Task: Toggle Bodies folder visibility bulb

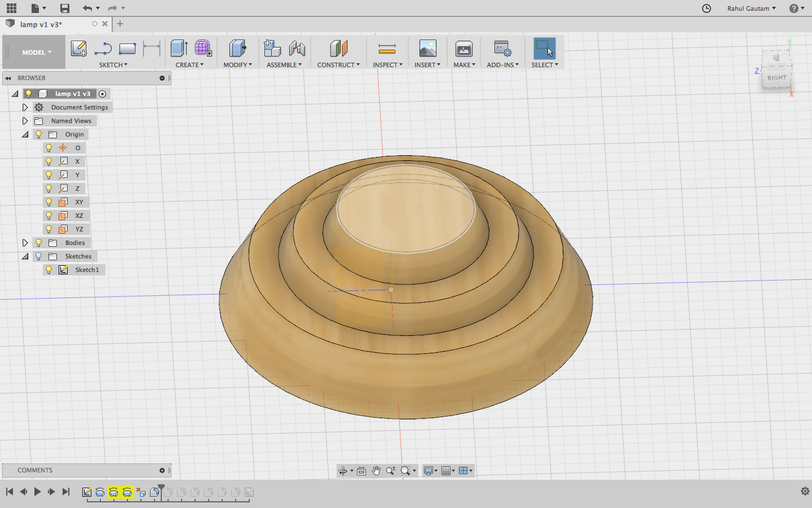Action: [38, 243]
